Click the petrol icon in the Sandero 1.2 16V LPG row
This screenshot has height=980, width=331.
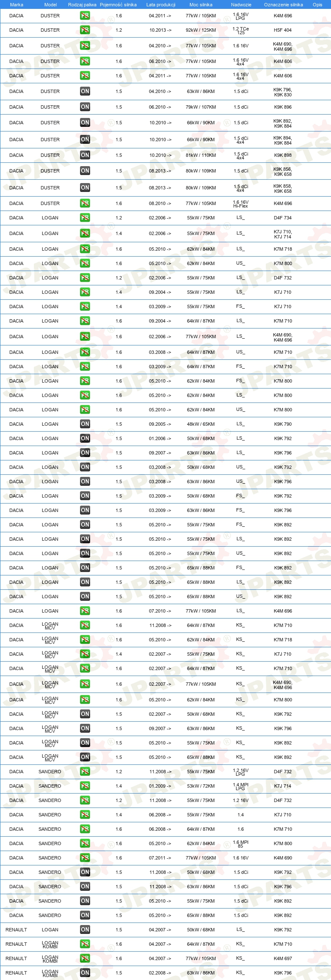pos(85,772)
